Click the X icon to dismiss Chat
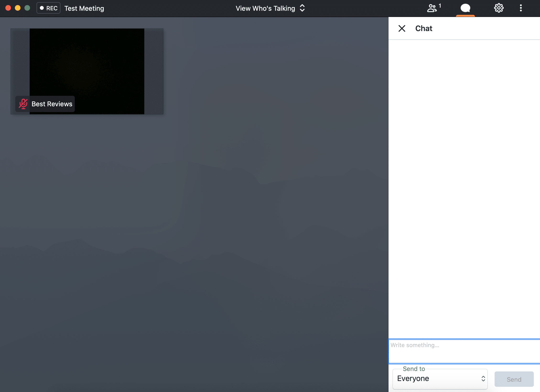This screenshot has height=392, width=540. (402, 28)
